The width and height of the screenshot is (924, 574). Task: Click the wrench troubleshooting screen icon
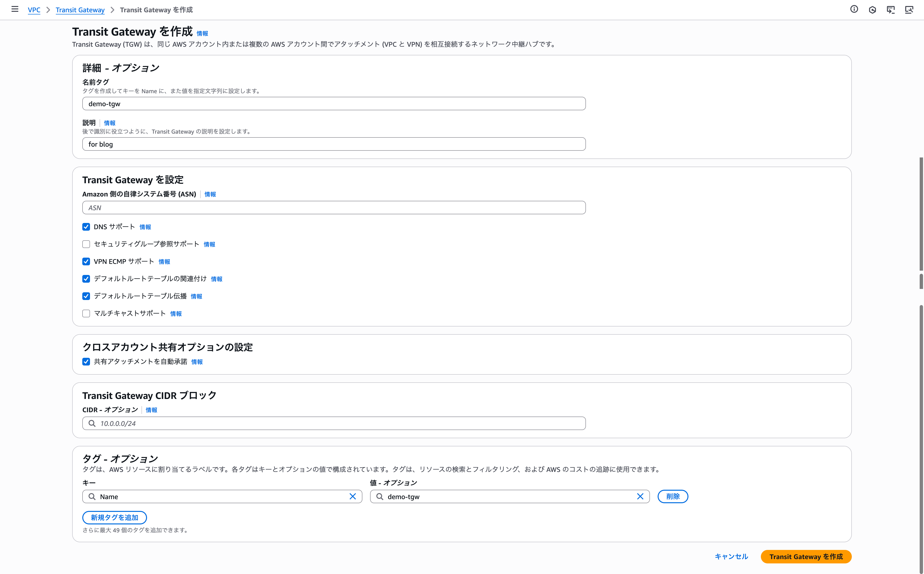tap(909, 9)
